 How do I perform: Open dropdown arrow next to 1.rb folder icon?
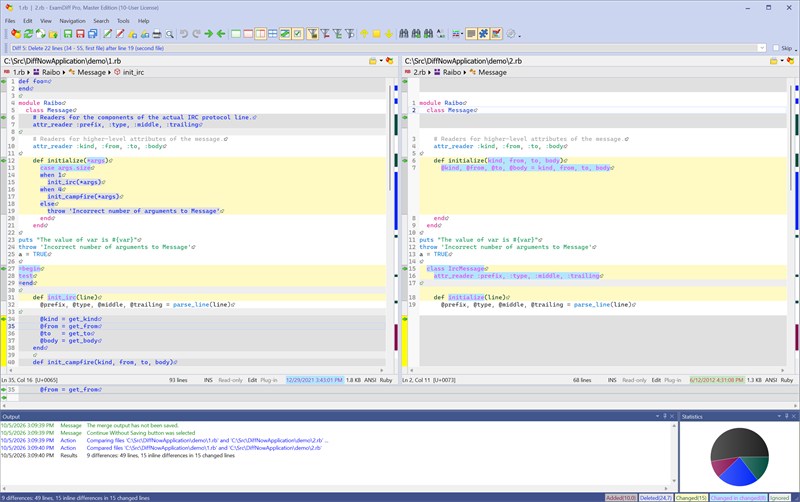tap(381, 61)
